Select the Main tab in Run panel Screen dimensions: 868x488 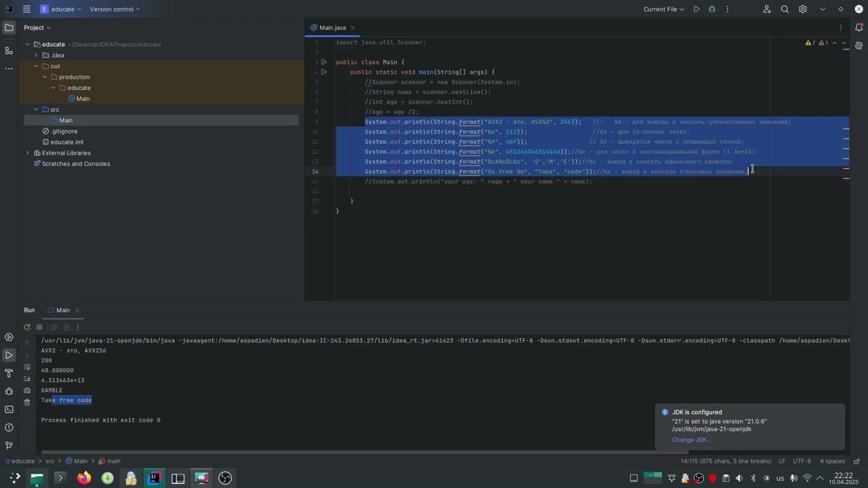(x=63, y=310)
